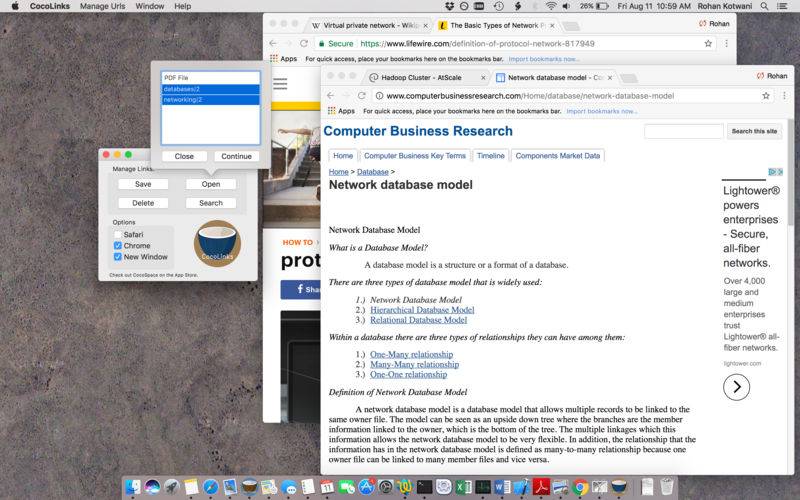Select databases|2 entry in list
The image size is (800, 500).
click(x=211, y=89)
